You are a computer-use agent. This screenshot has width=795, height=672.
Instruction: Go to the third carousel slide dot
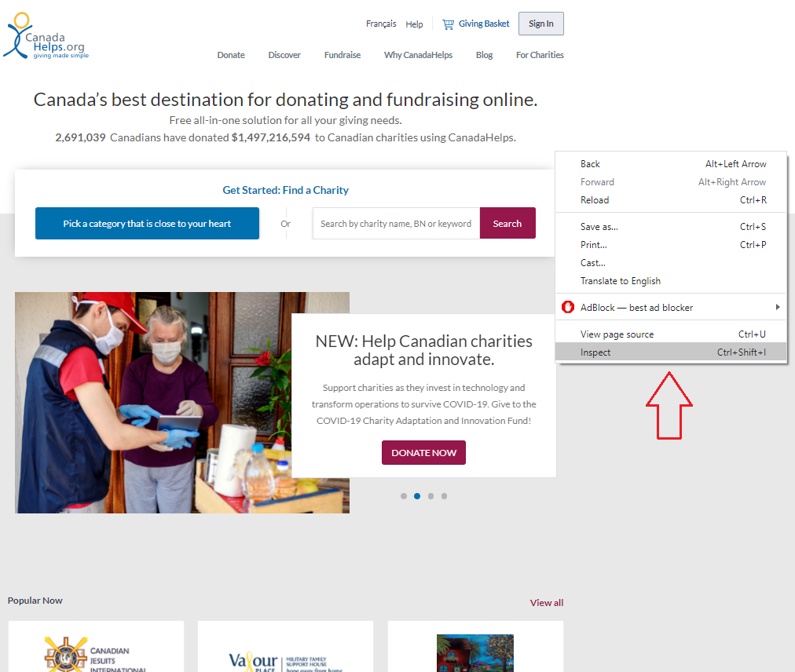(430, 496)
